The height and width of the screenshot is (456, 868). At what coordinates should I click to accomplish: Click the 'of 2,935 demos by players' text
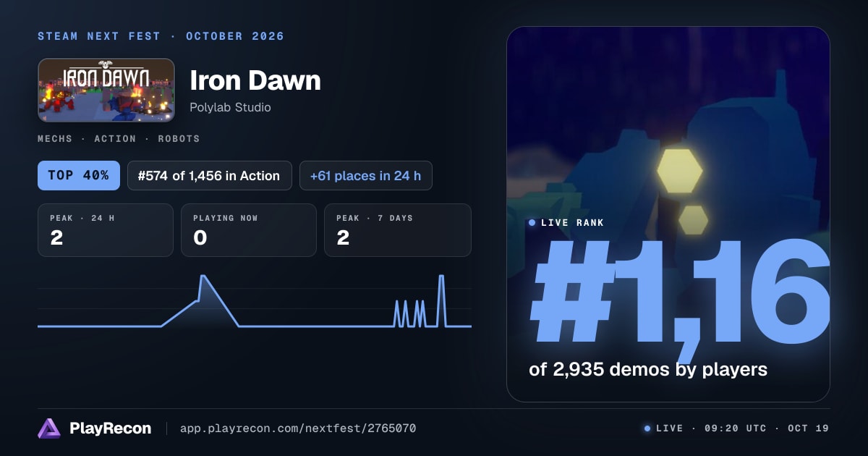point(648,369)
